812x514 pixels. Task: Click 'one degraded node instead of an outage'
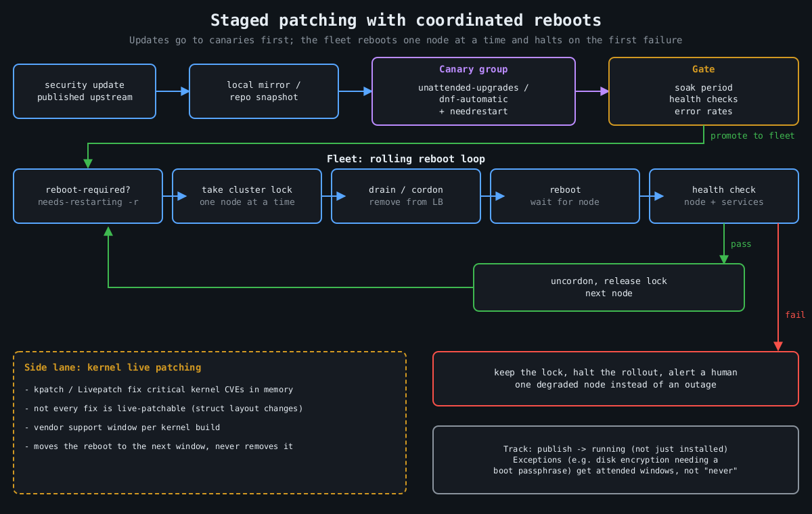616,385
